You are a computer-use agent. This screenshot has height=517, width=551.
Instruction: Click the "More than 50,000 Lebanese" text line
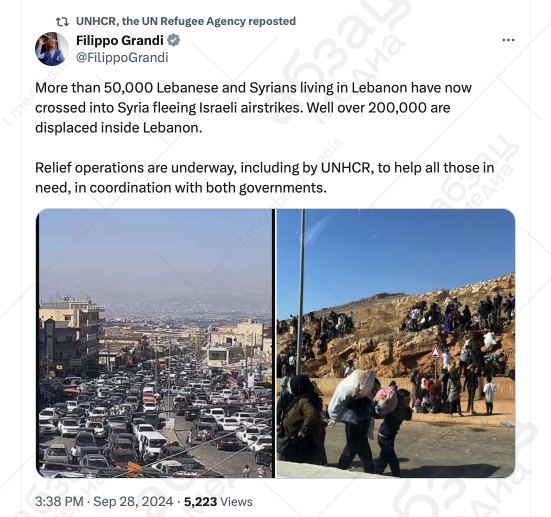coord(253,88)
